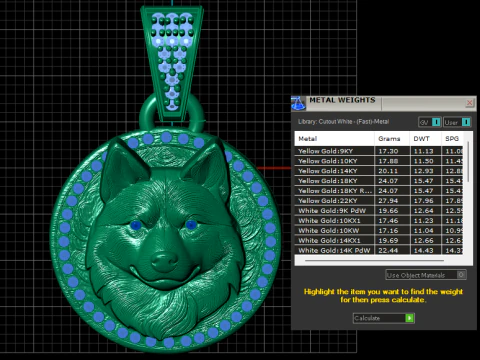Viewport: 480px width, 360px height.
Task: Select the Yellow Gold:9KY row
Action: click(x=379, y=151)
